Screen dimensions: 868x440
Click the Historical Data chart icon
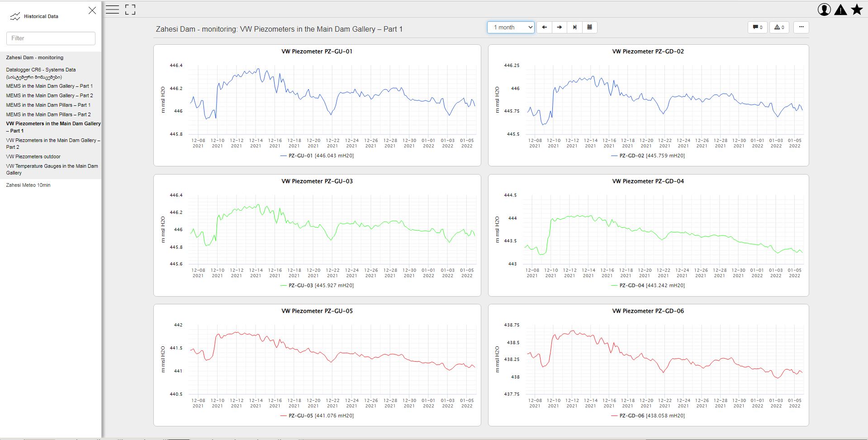pyautogui.click(x=15, y=17)
